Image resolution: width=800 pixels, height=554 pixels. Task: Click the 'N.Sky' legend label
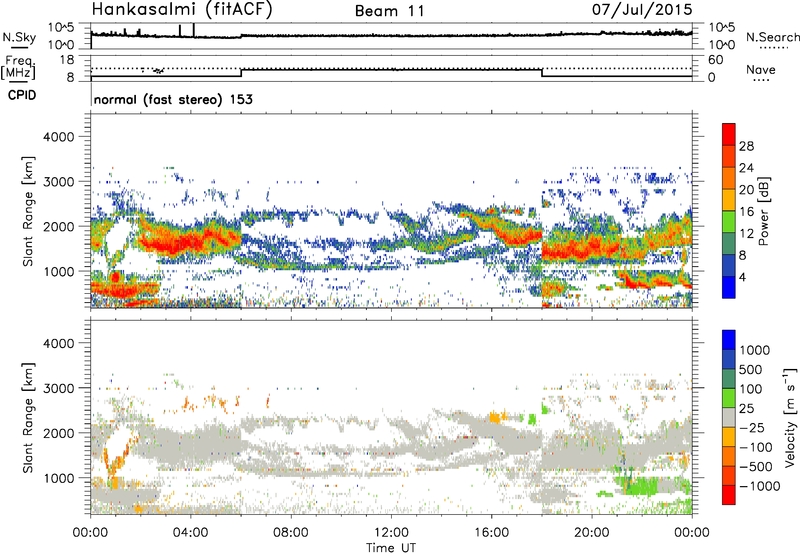[19, 37]
